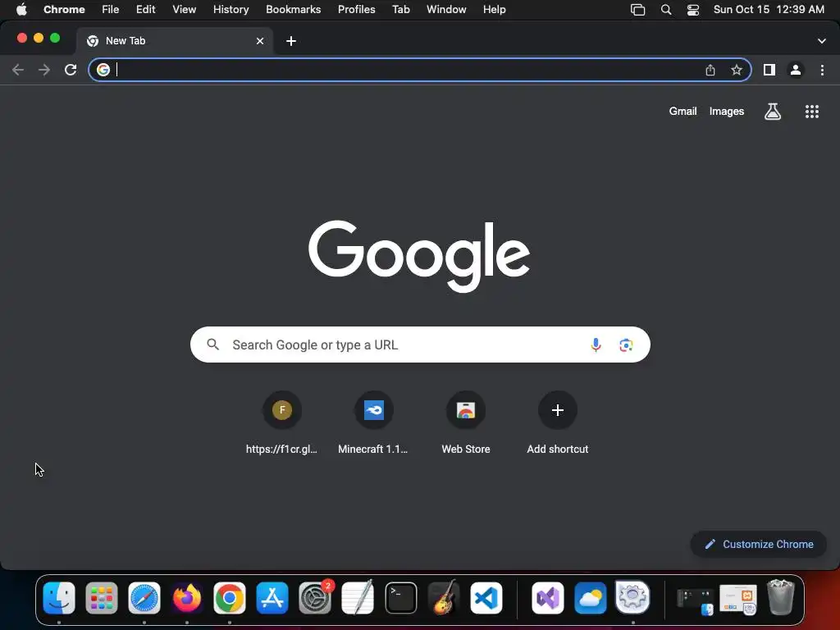The height and width of the screenshot is (630, 840).
Task: Open the Search Labs flask icon
Action: (773, 112)
